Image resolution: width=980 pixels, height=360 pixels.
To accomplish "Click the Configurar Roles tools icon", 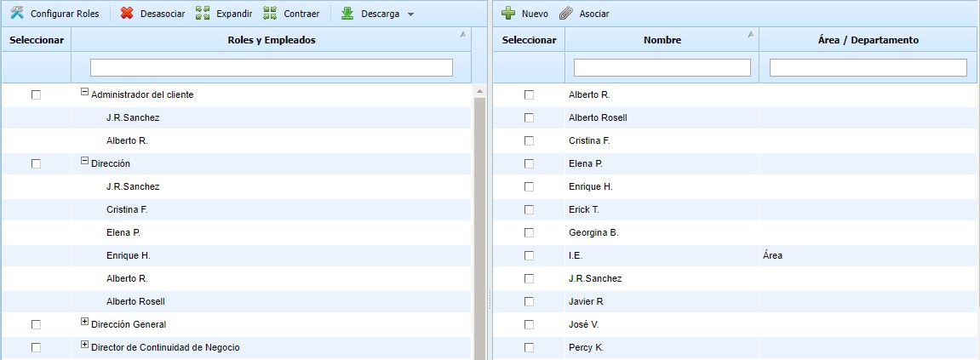I will pyautogui.click(x=16, y=14).
